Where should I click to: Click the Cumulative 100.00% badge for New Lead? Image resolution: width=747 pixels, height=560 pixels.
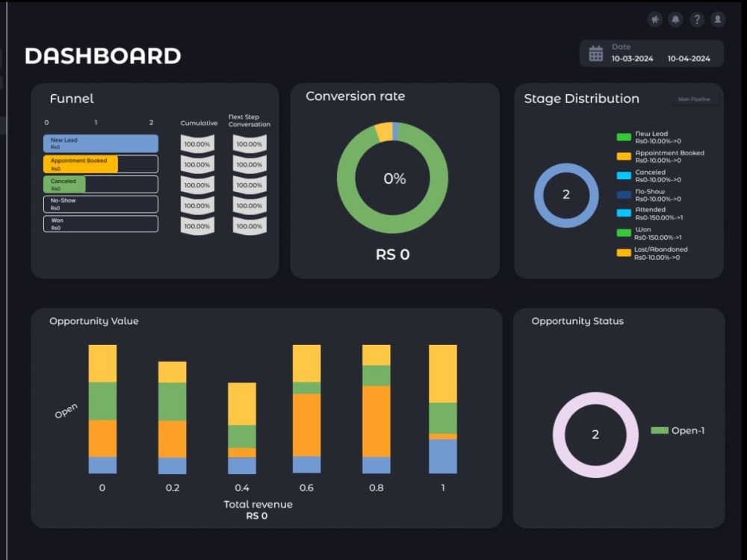197,144
